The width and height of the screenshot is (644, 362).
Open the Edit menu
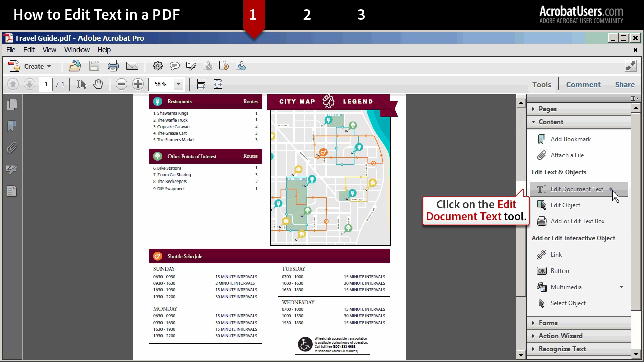point(29,50)
